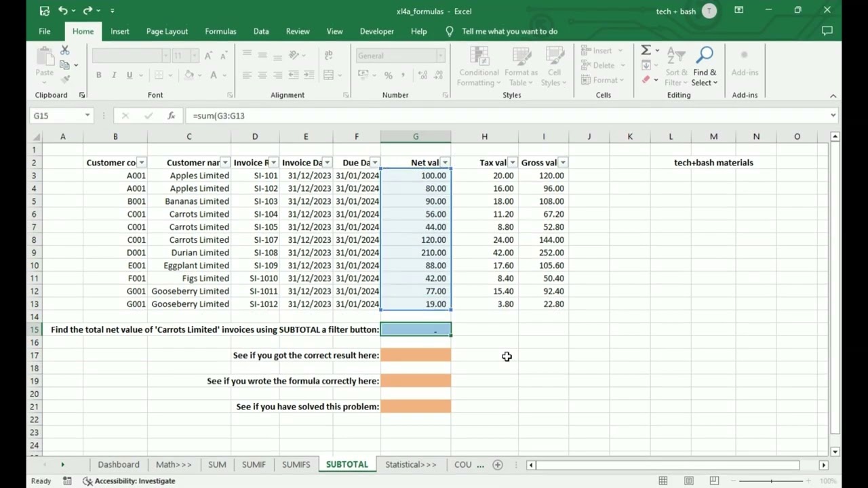
Task: Click orange result-check cell in row 17
Action: [416, 355]
